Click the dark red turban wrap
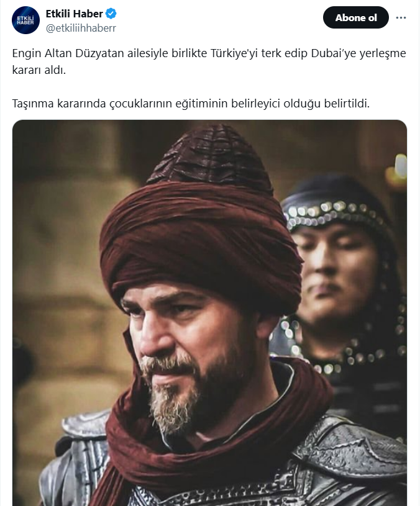420x506 pixels. click(200, 245)
